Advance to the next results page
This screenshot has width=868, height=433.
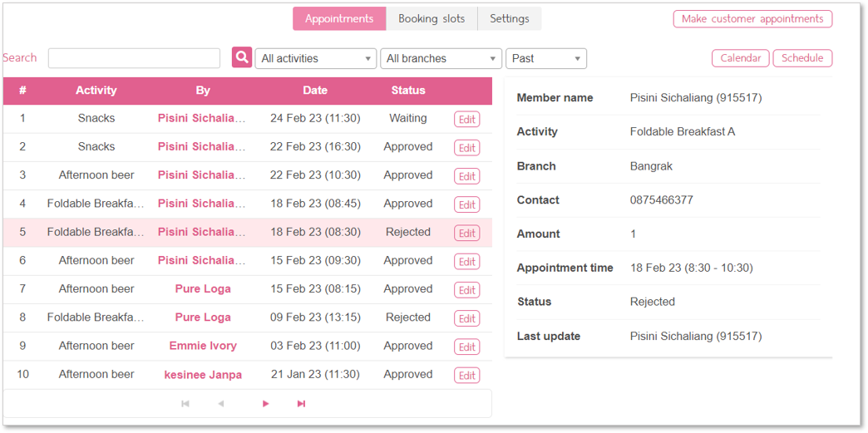[266, 404]
